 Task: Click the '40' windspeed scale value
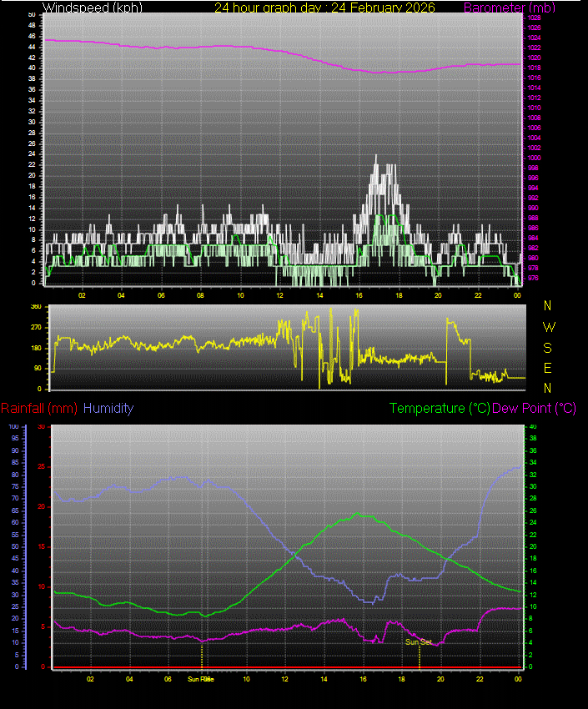click(x=32, y=68)
